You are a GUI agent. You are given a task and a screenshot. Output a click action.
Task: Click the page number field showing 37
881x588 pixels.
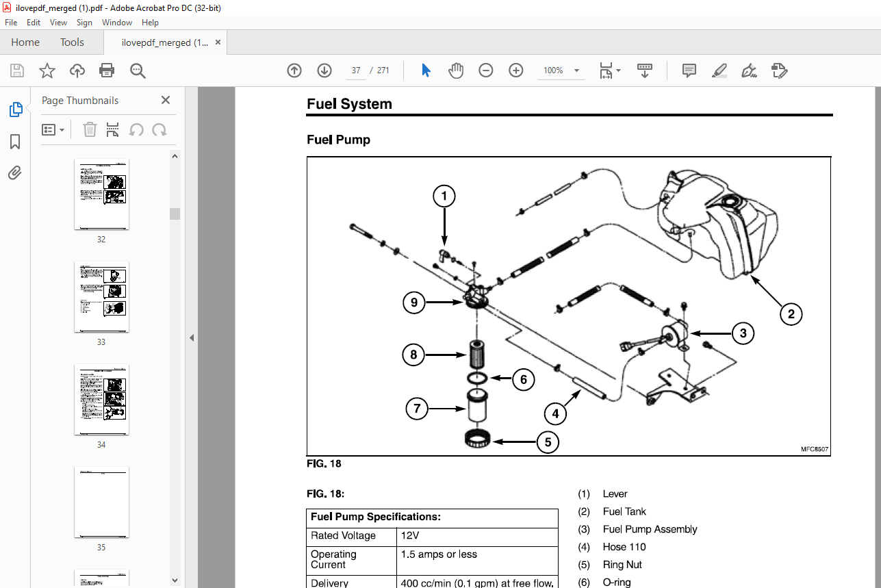click(x=355, y=71)
